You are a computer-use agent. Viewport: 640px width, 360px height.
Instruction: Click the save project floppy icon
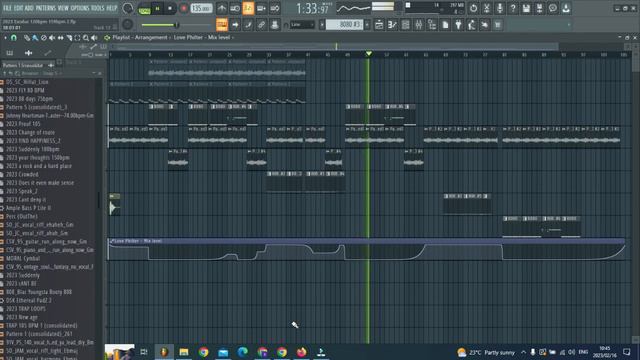[x=526, y=8]
